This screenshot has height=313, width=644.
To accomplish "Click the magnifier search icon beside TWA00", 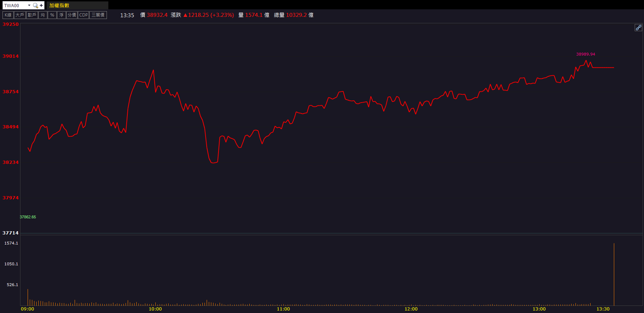I will pyautogui.click(x=35, y=5).
